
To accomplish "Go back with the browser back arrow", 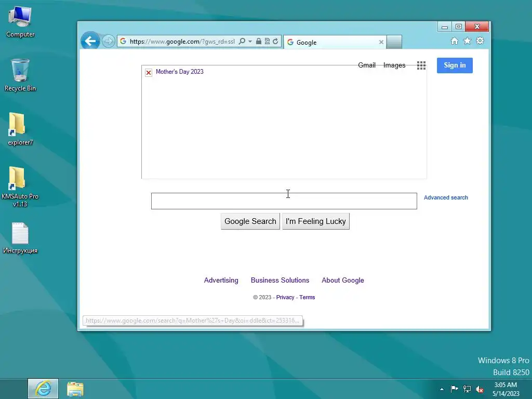I will click(x=90, y=41).
